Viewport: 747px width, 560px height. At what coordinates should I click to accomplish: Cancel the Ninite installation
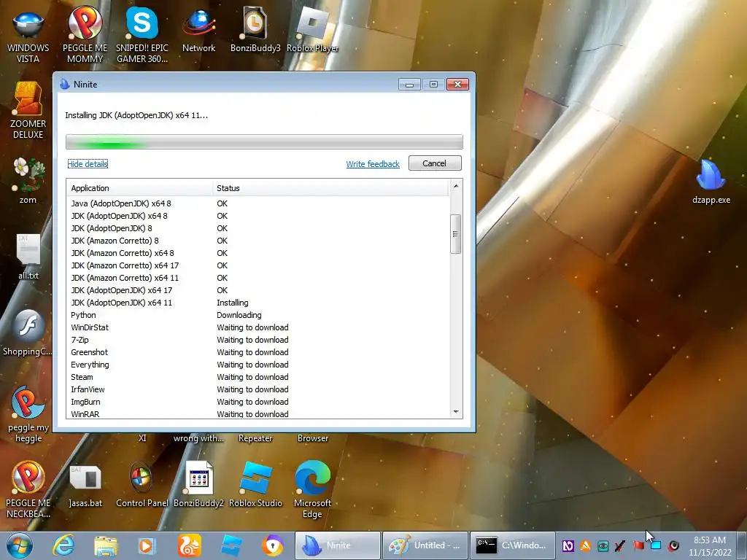point(435,163)
